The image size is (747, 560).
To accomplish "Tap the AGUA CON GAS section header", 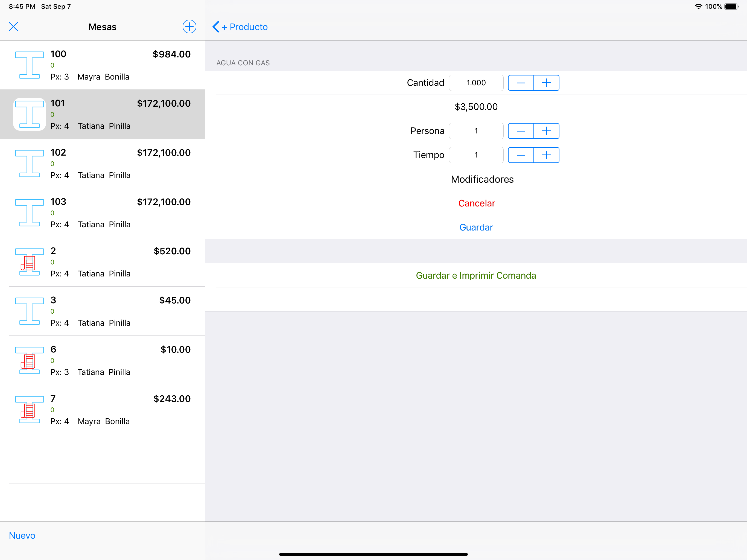I will click(x=243, y=63).
